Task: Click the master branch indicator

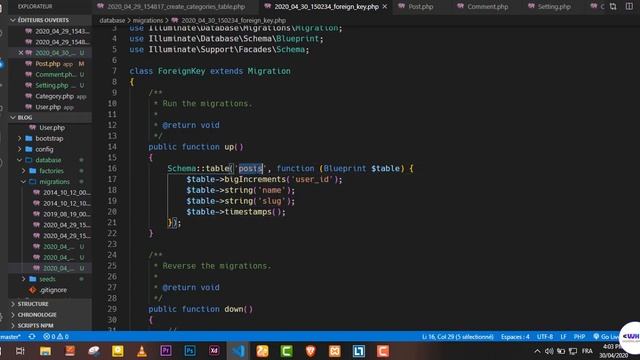Action: pyautogui.click(x=10, y=337)
